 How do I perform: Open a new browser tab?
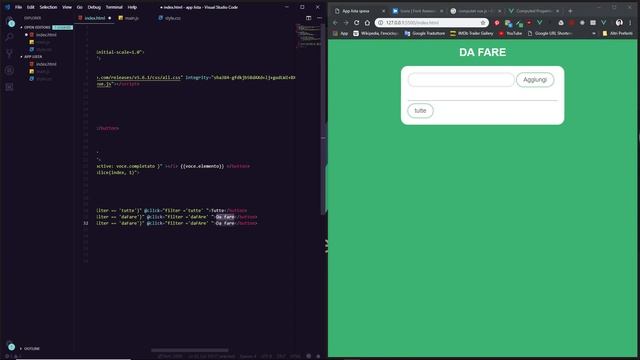(x=570, y=11)
